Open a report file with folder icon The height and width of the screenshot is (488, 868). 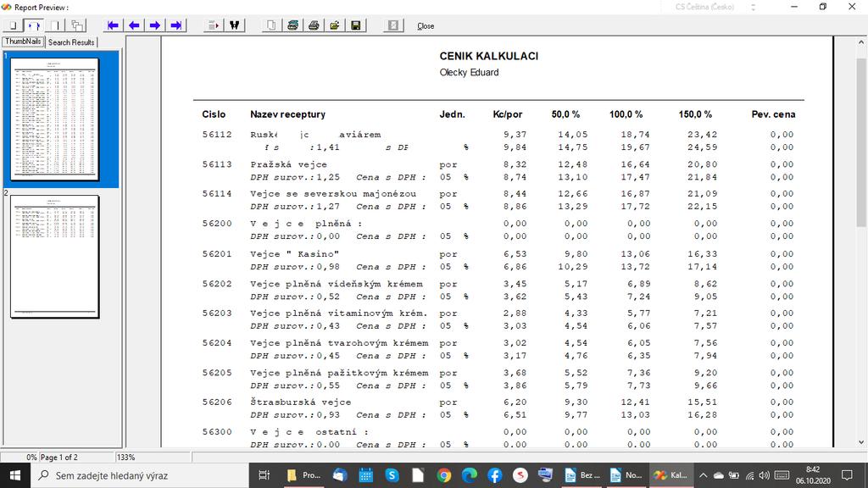click(x=334, y=25)
